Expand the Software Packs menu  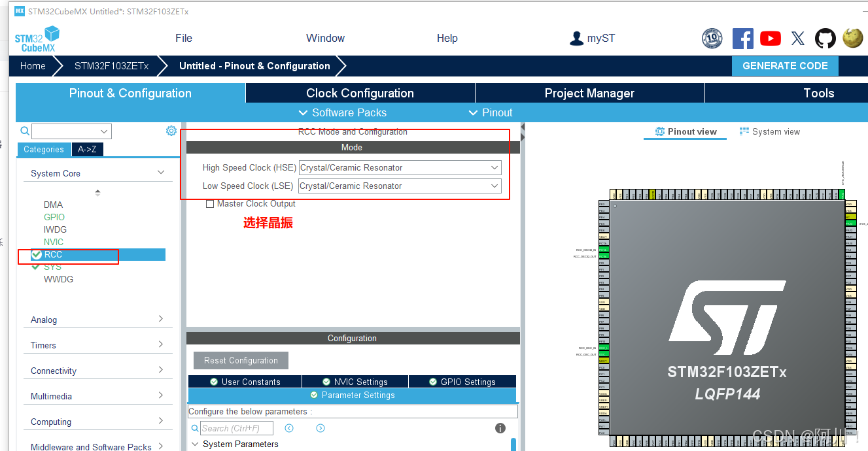click(x=342, y=112)
